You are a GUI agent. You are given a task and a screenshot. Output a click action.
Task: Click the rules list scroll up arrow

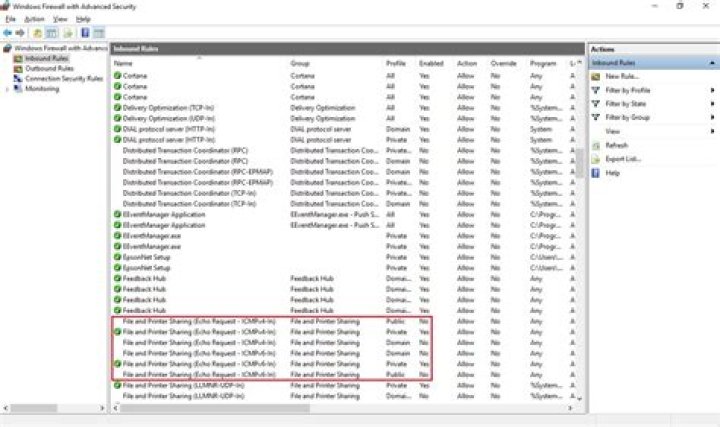coord(579,62)
